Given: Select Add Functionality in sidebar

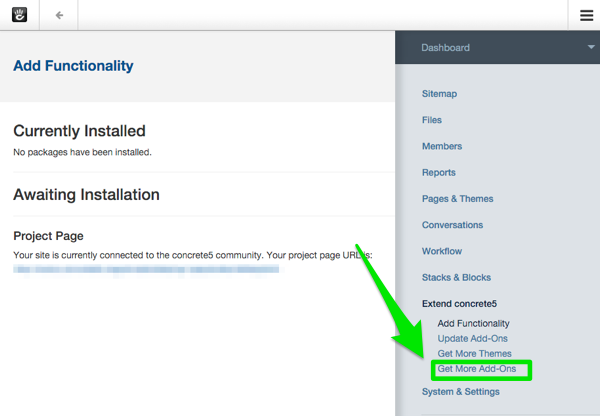Looking at the screenshot, I should click(x=473, y=323).
